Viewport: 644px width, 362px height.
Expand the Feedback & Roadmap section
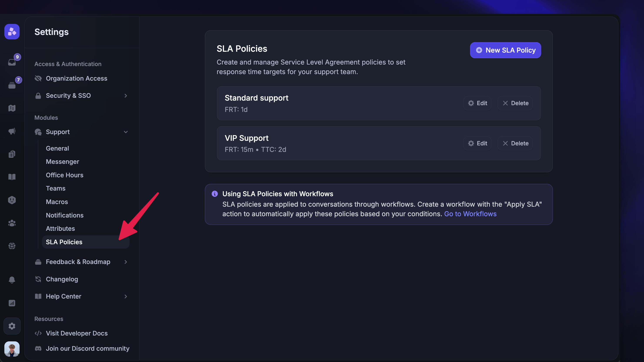[126, 262]
